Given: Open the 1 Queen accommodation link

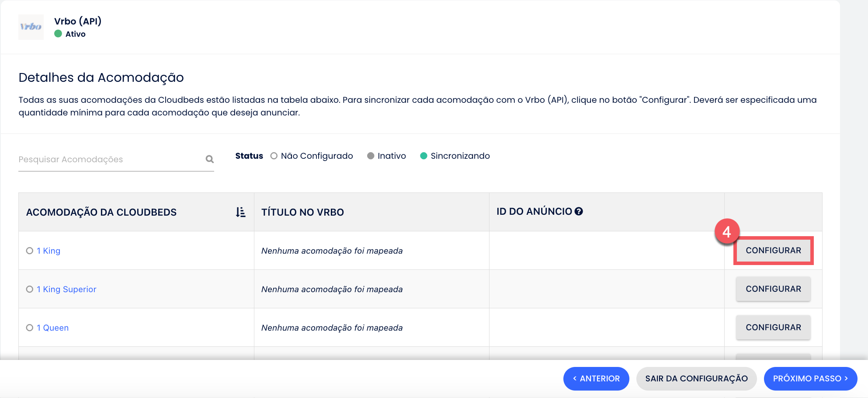Looking at the screenshot, I should click(52, 328).
